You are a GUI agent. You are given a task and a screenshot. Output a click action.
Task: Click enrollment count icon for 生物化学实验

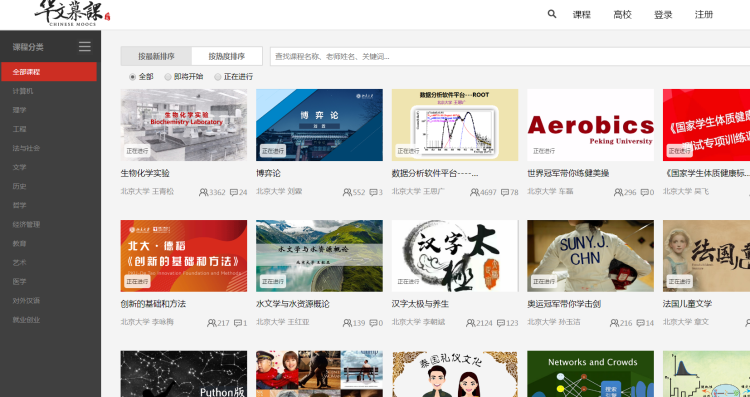(203, 192)
